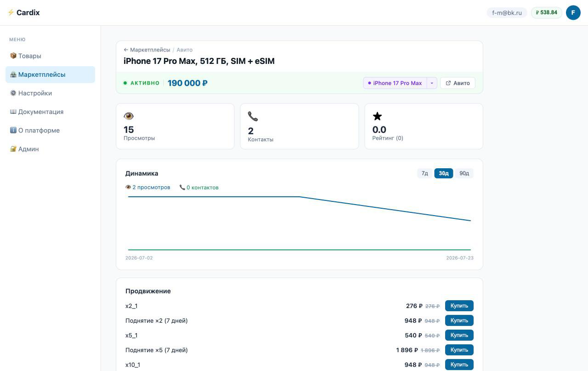Click the АКТИВНО status label
Screen dimensions: 588x371
[145, 83]
